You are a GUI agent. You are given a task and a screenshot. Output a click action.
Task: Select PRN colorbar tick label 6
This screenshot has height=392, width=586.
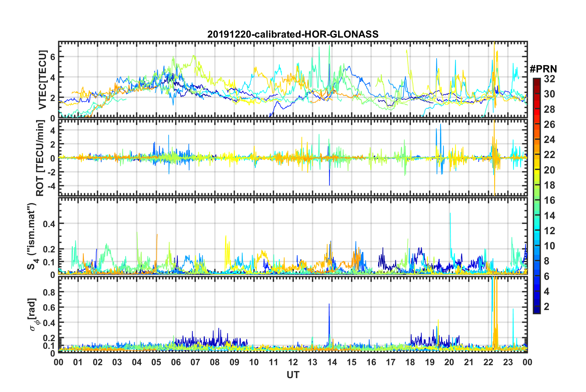coord(547,276)
